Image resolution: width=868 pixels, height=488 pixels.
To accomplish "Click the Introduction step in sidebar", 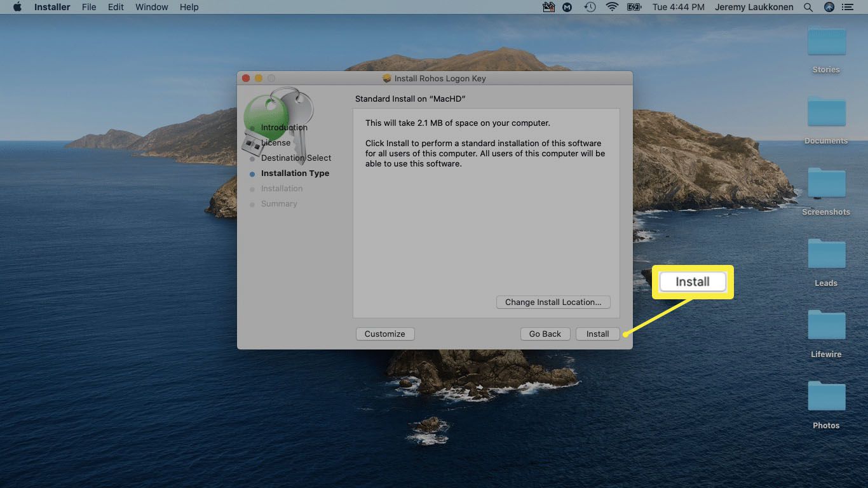I will [284, 127].
